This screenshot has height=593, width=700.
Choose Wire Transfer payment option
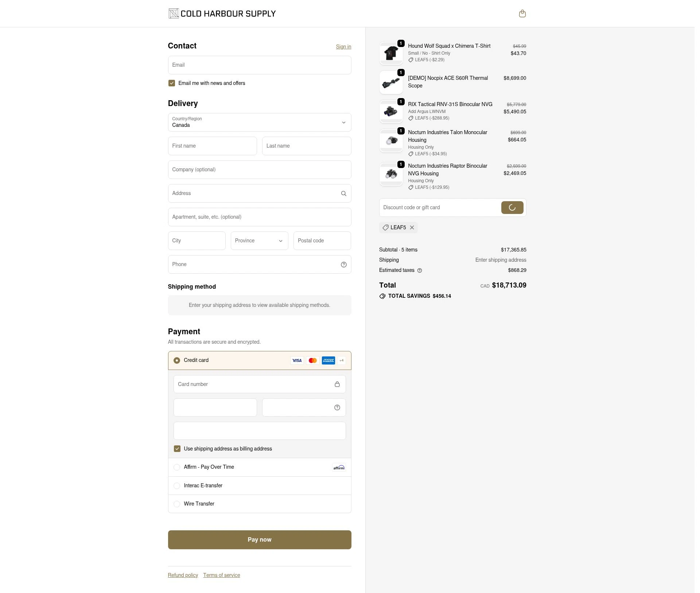[x=260, y=504]
